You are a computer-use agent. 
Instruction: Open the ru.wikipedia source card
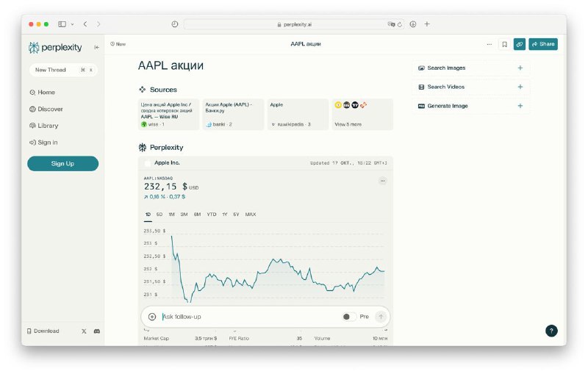point(298,115)
